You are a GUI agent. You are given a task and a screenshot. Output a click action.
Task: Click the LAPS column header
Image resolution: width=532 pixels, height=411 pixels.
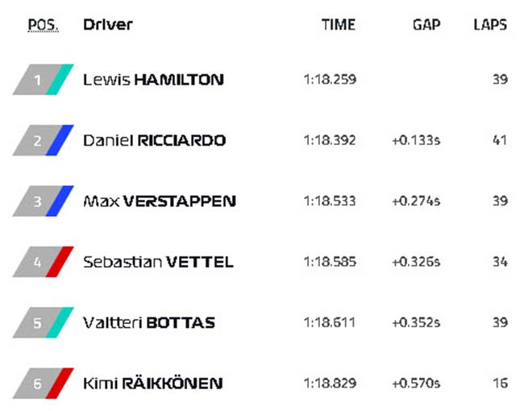click(x=490, y=25)
